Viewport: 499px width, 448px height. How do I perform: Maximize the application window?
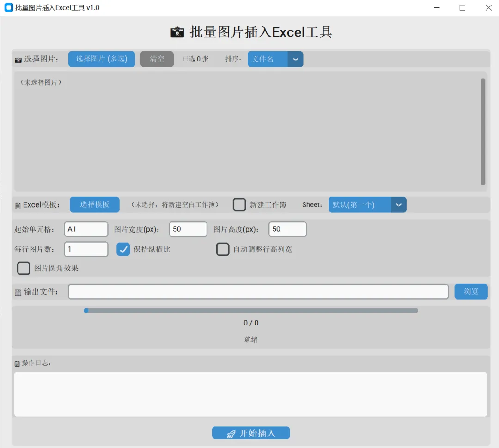[x=462, y=8]
